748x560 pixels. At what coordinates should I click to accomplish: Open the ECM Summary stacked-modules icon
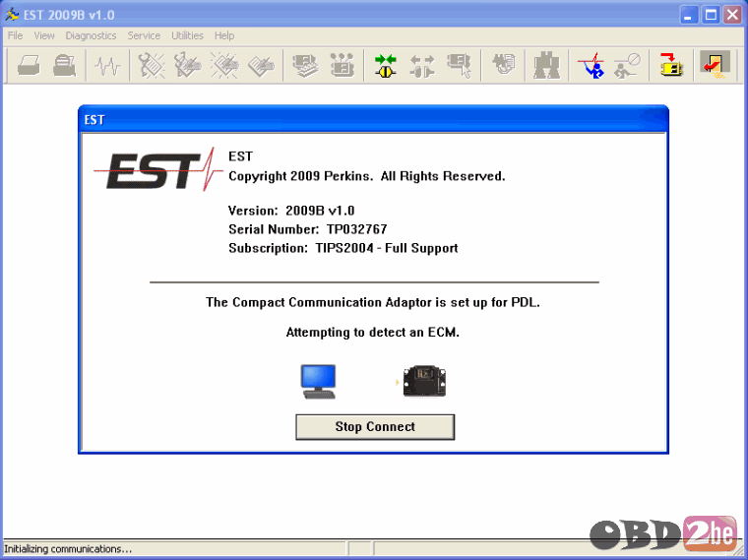[305, 65]
